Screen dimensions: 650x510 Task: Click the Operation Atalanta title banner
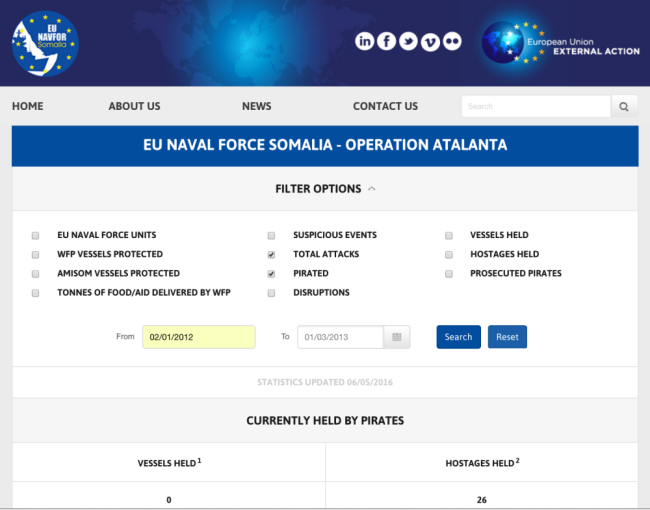click(325, 146)
